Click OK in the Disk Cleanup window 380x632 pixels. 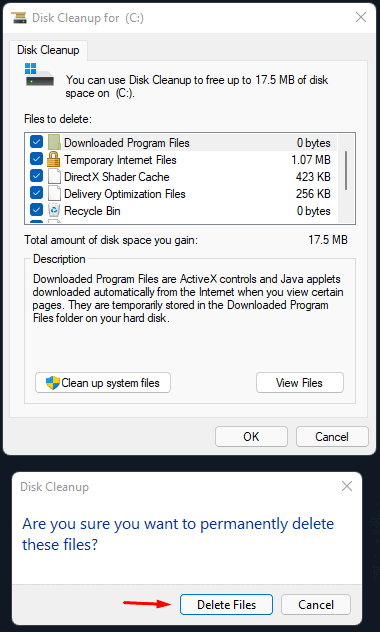[x=251, y=437]
